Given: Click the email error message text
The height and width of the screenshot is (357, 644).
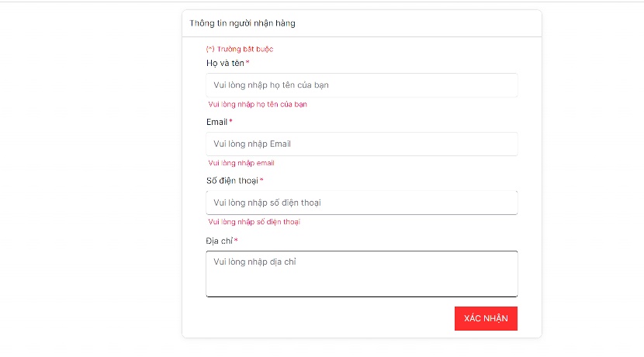Looking at the screenshot, I should tap(241, 163).
